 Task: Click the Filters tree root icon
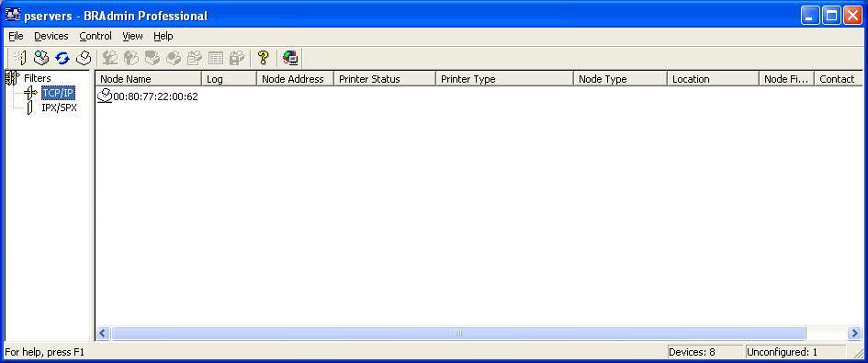(x=12, y=78)
